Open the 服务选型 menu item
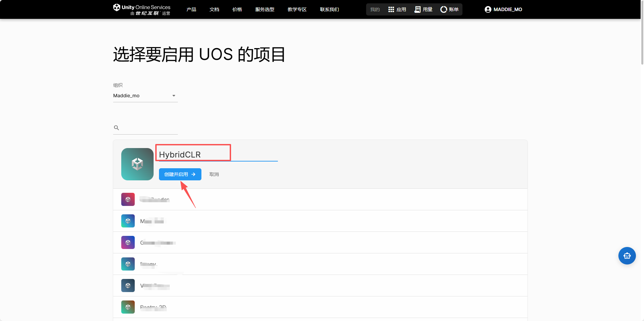644x321 pixels. [265, 9]
